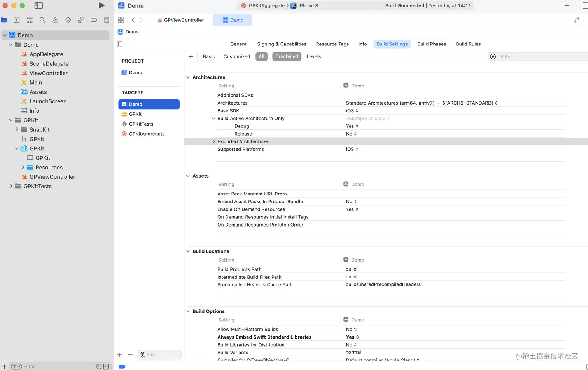Add a build setting with the plus button
The image size is (588, 370).
191,57
